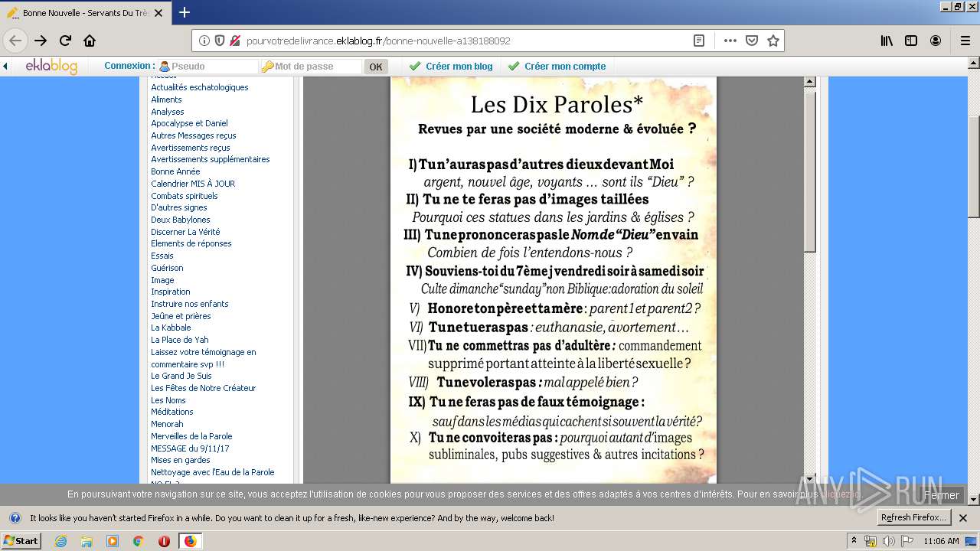Open the Image category
The width and height of the screenshot is (980, 551).
point(162,280)
